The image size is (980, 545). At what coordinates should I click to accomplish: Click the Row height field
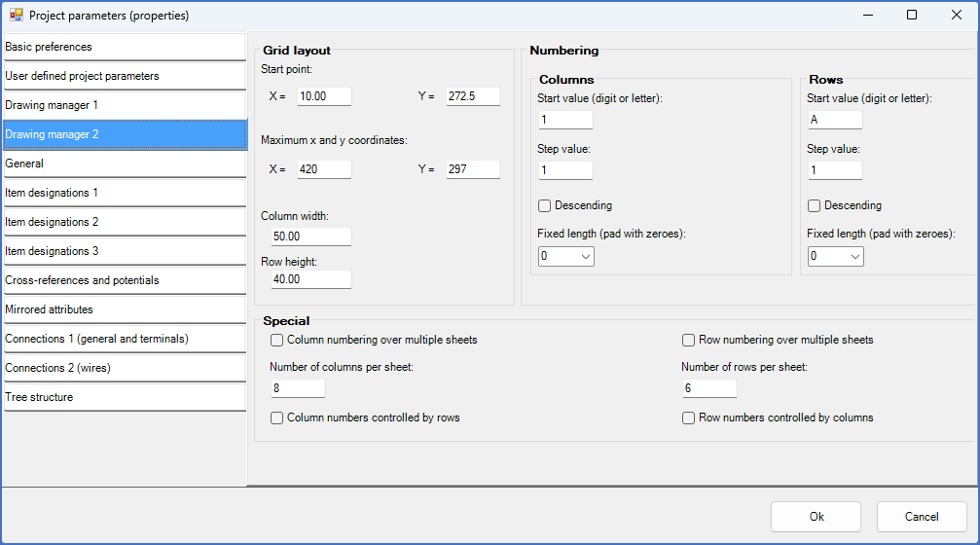[x=311, y=279]
